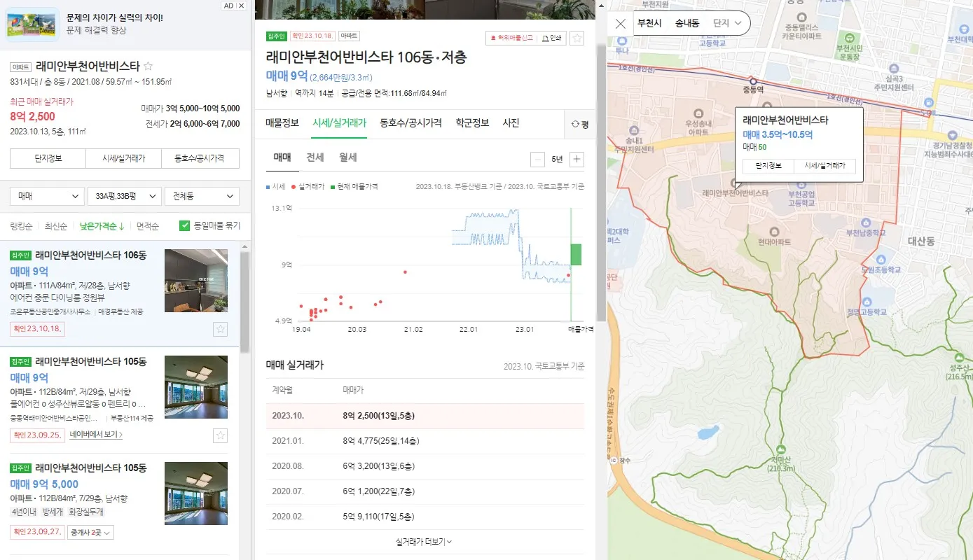Close the ad banner with X icon
The image size is (973, 560).
tap(241, 5)
